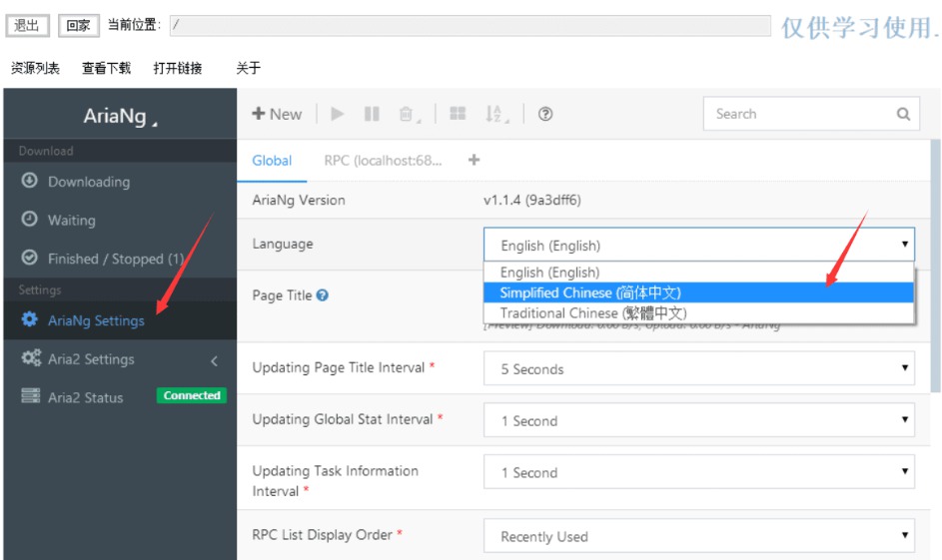Click the Updating Global Stat Interval label
The image size is (942, 560).
coord(343,419)
